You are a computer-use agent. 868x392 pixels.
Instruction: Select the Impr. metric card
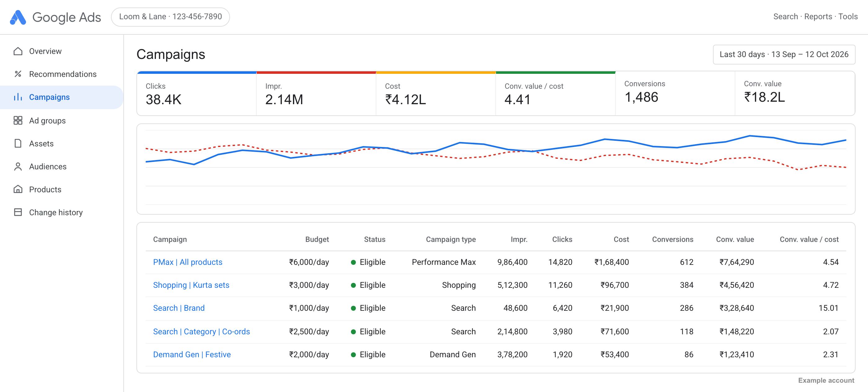pyautogui.click(x=316, y=93)
